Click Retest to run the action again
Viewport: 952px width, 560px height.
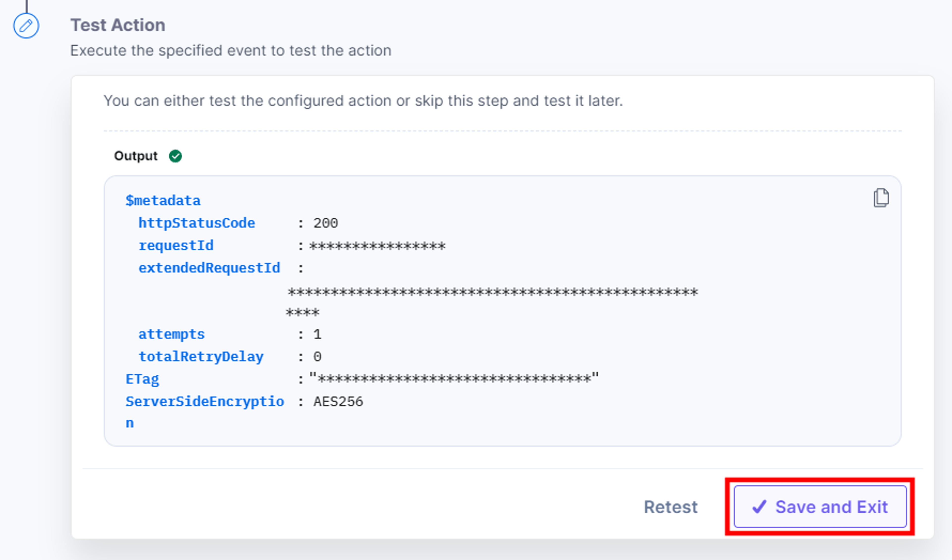click(x=671, y=507)
